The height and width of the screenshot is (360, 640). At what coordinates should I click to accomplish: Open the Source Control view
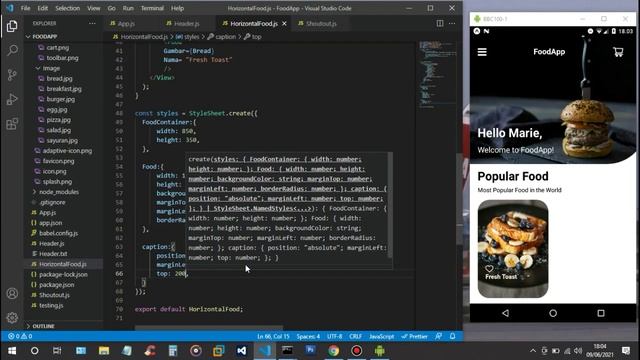(12, 75)
